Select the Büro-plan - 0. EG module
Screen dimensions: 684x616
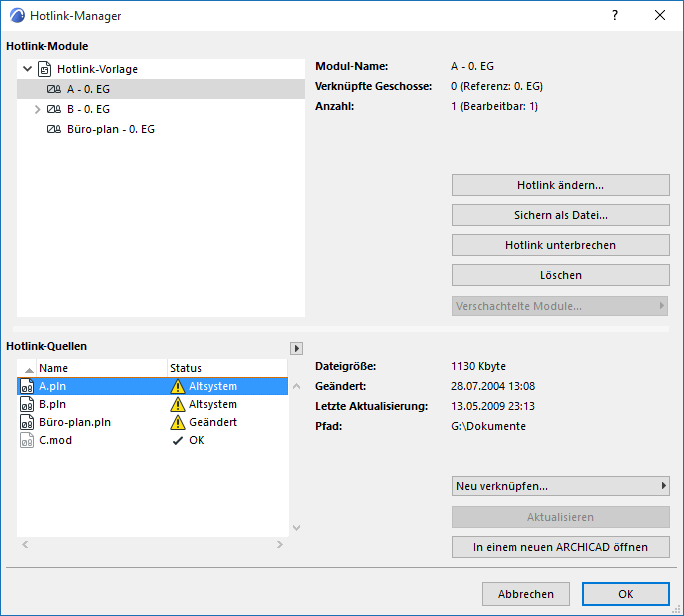tap(161, 129)
